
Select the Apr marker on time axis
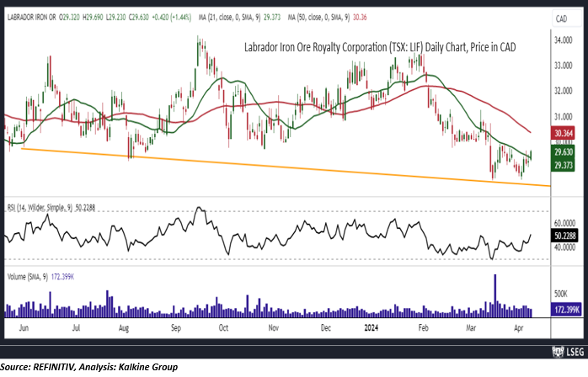click(518, 328)
